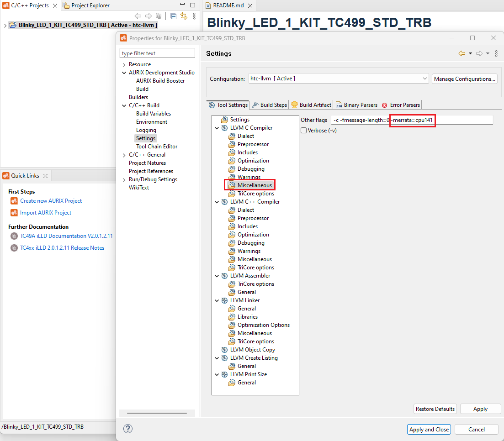Image resolution: width=504 pixels, height=441 pixels.
Task: Toggle Link with Editor icon
Action: [184, 16]
